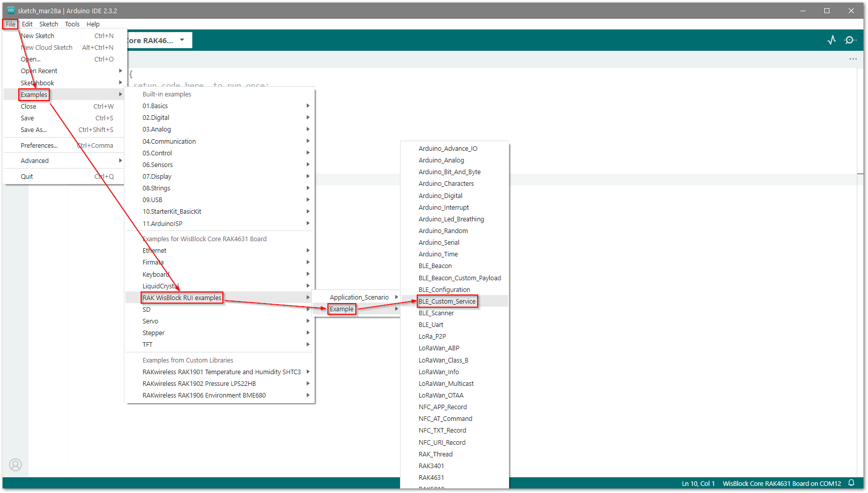Open LoRaWan_OTAA example
The width and height of the screenshot is (868, 493).
pos(455,395)
